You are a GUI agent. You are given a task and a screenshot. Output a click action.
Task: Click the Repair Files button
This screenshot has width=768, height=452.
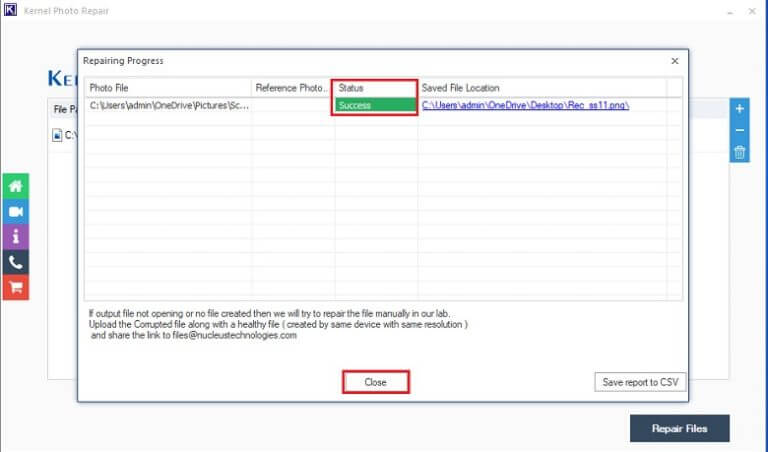click(x=679, y=428)
